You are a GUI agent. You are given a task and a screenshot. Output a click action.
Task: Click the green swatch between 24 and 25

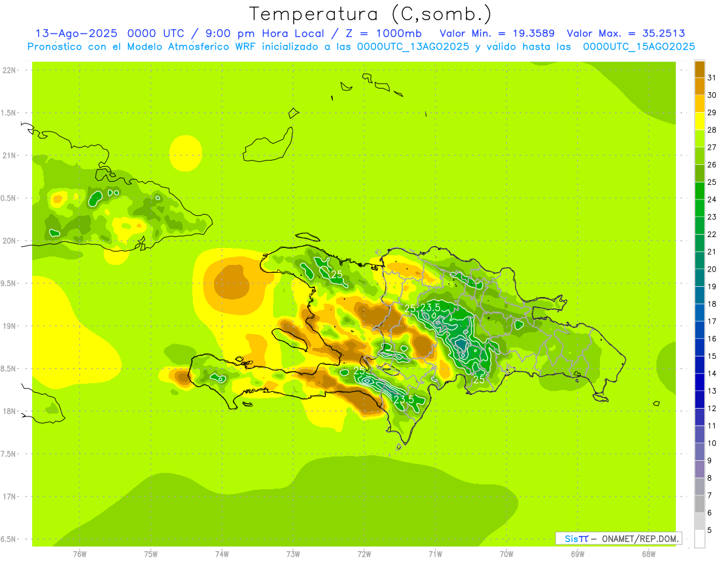[x=699, y=190]
